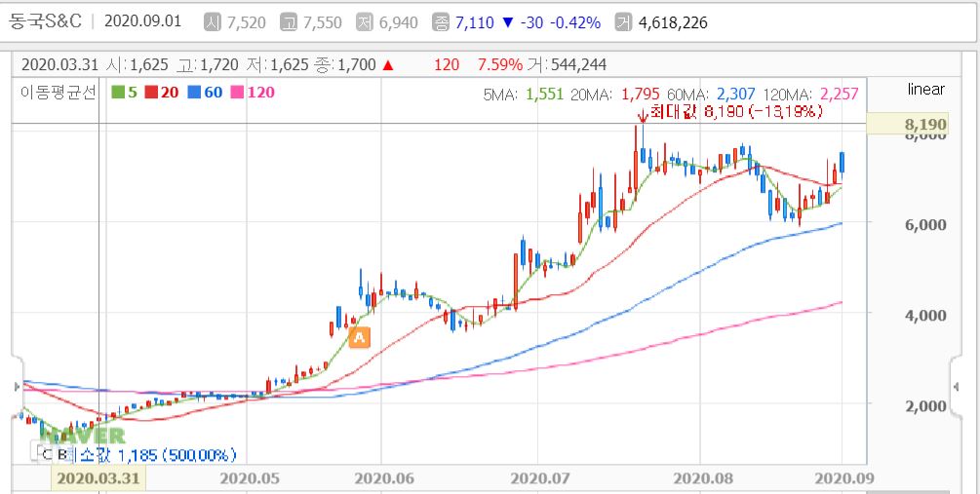Click the 2020.06 date axis label
Screen dimensions: 980x494
382,479
